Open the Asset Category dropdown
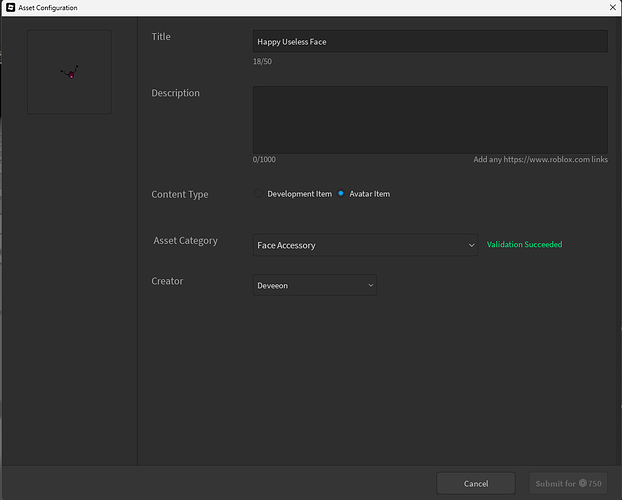Image resolution: width=622 pixels, height=500 pixels. (x=365, y=245)
